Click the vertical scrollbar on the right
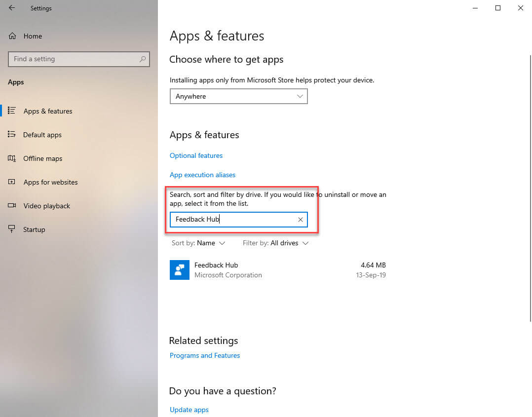The width and height of the screenshot is (532, 417). tap(531, 189)
